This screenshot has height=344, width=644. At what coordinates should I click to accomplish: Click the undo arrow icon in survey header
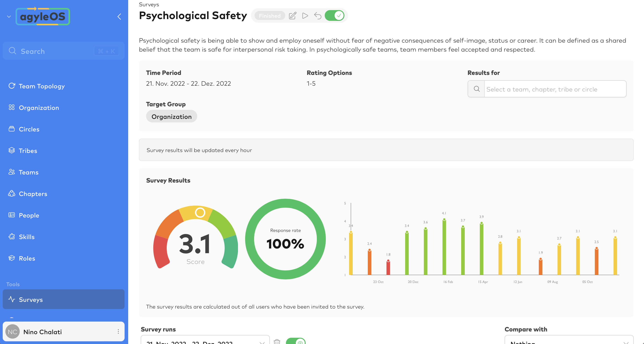pyautogui.click(x=318, y=16)
